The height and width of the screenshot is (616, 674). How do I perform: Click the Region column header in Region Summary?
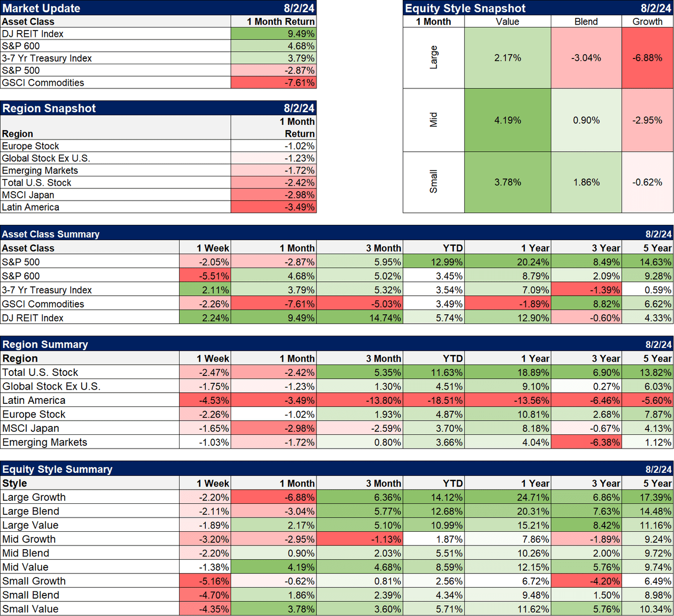coord(19,358)
